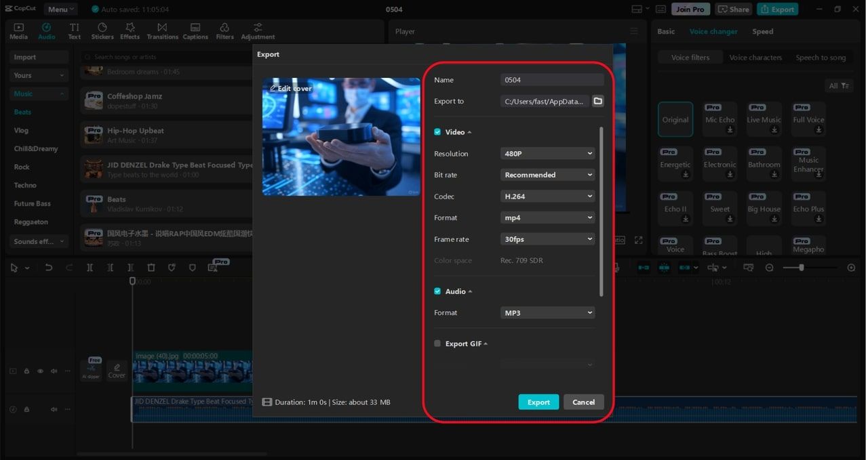Open the Text tool panel

74,31
